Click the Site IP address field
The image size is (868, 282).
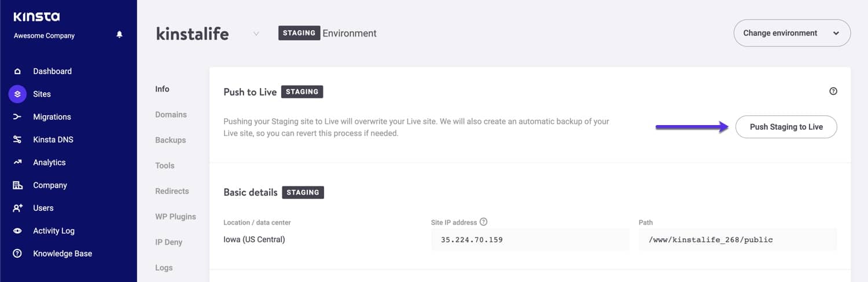click(x=529, y=240)
